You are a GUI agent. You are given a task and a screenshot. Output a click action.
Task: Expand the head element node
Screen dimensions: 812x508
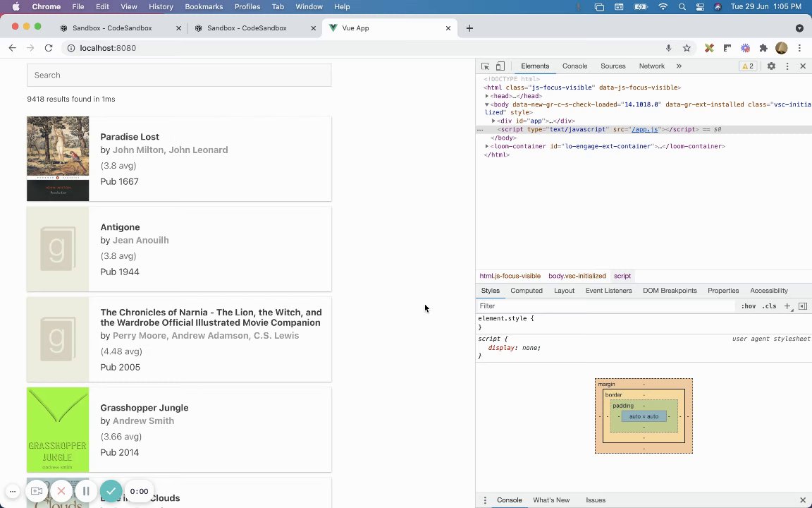click(x=487, y=96)
